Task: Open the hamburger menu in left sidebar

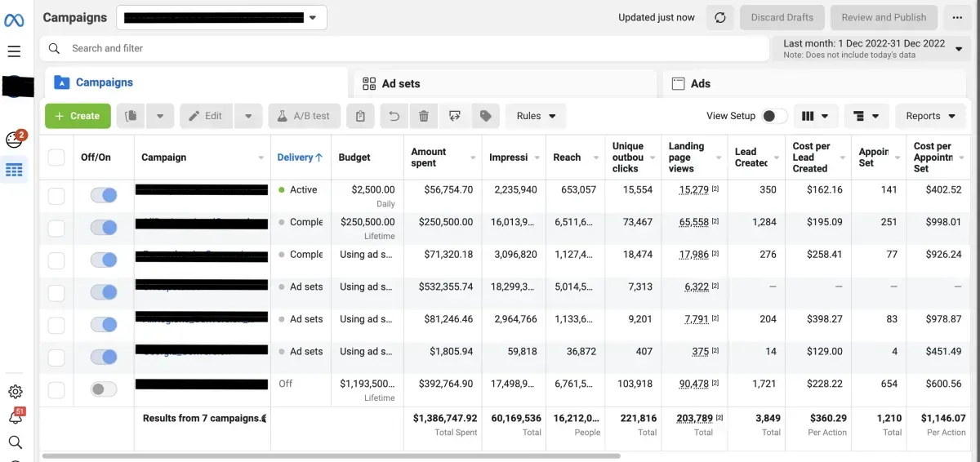Action: [x=14, y=51]
